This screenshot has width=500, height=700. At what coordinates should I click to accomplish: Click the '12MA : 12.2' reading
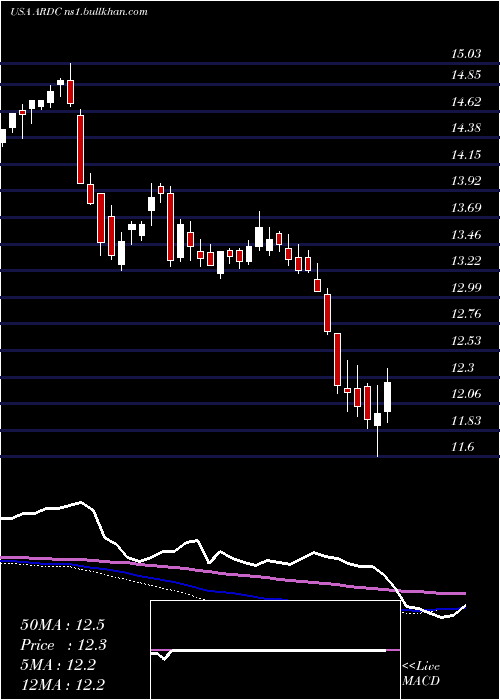click(62, 684)
